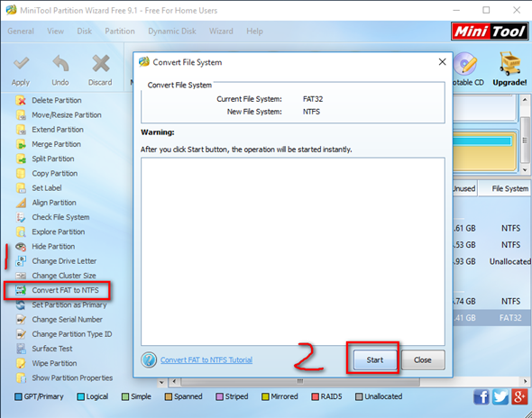
Task: Click the Discard X icon
Action: 101,63
